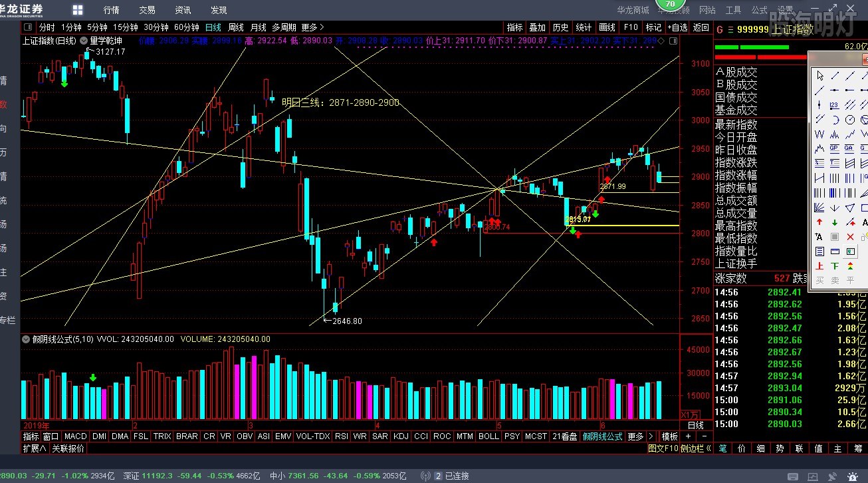This screenshot has width=868, height=483.
Task: Click the 返回 back button
Action: tap(701, 27)
